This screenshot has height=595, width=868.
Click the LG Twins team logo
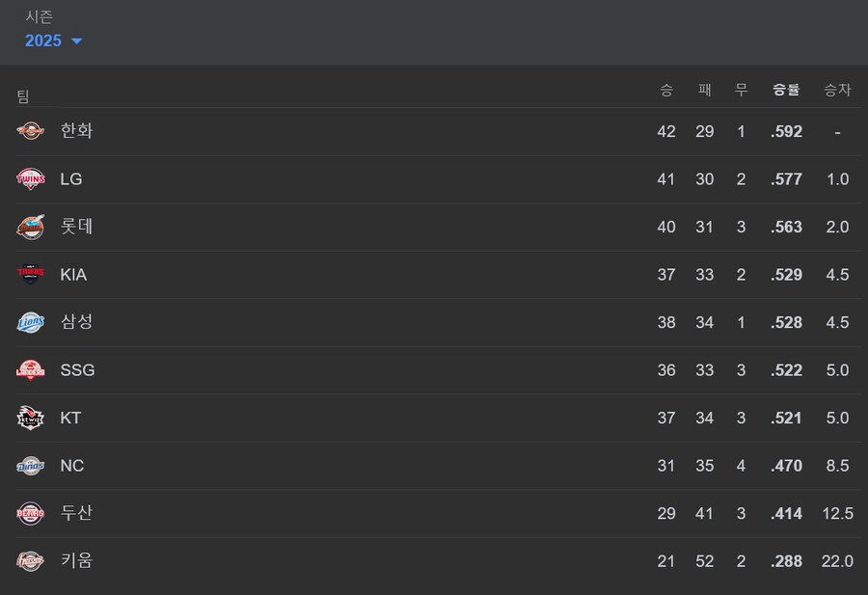tap(31, 178)
